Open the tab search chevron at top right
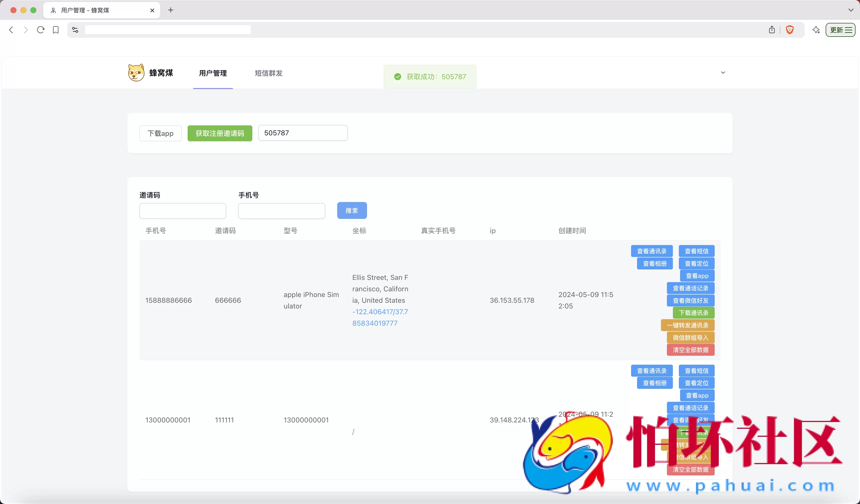The image size is (860, 504). (851, 10)
